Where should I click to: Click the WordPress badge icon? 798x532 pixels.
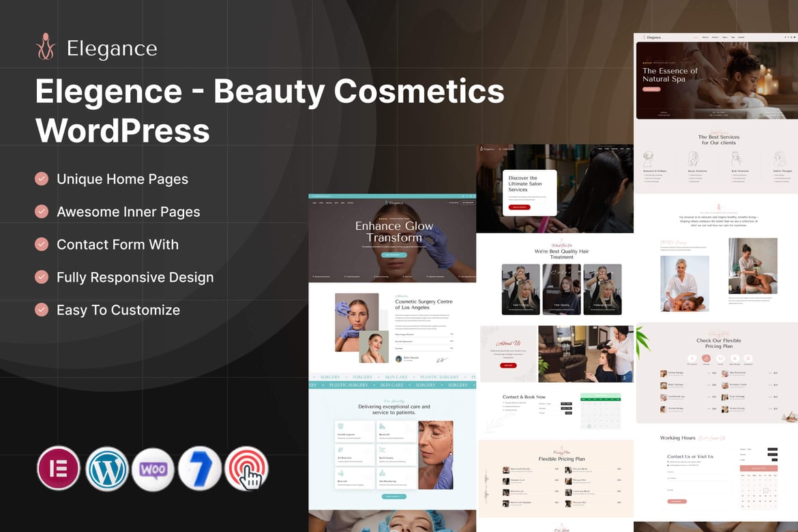107,469
